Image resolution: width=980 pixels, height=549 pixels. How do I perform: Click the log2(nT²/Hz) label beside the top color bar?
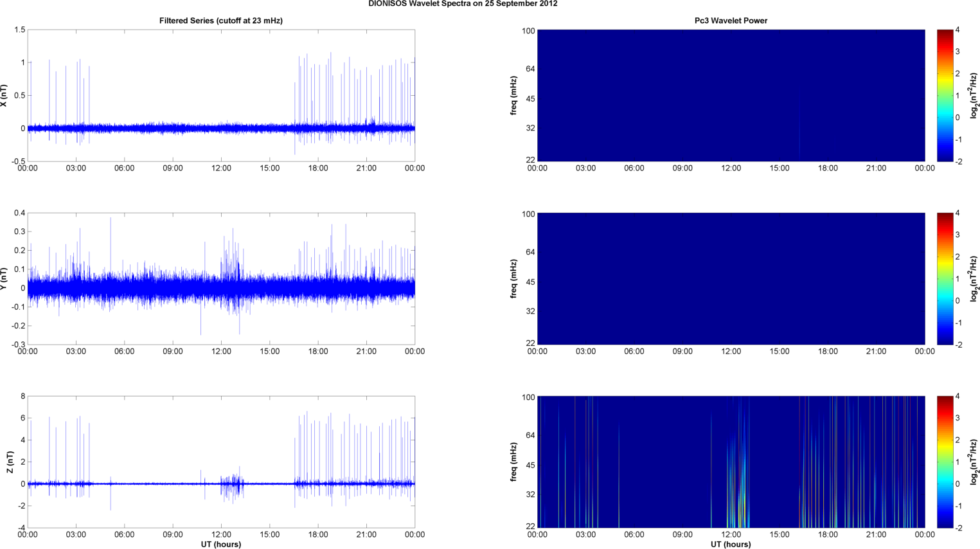pos(974,95)
